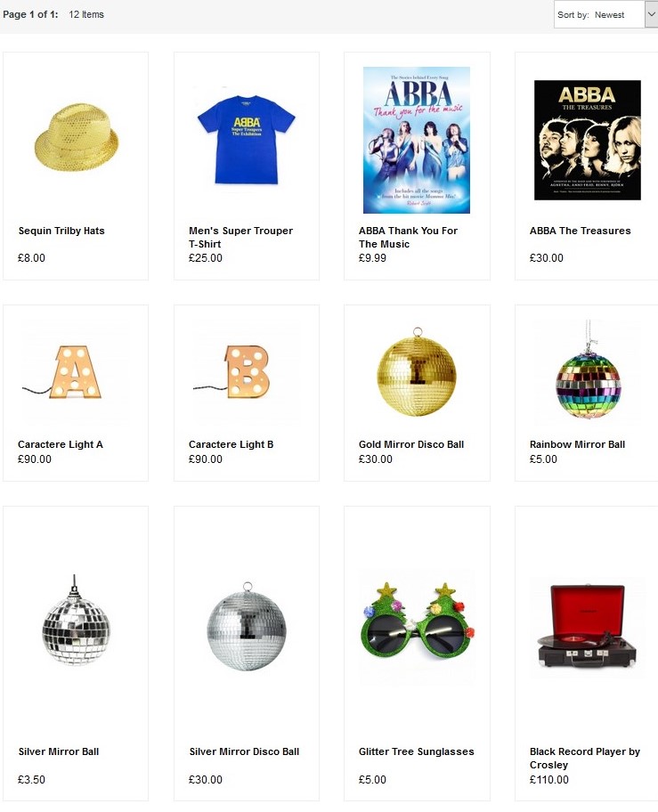Open the small Silver Mirror Ball image

click(x=76, y=620)
